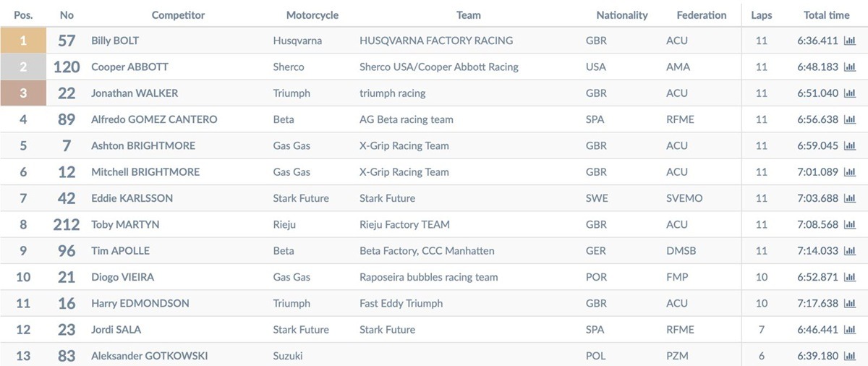Click chart icon for Jordi SALA
Screen dimensions: 868x366
[850, 330]
